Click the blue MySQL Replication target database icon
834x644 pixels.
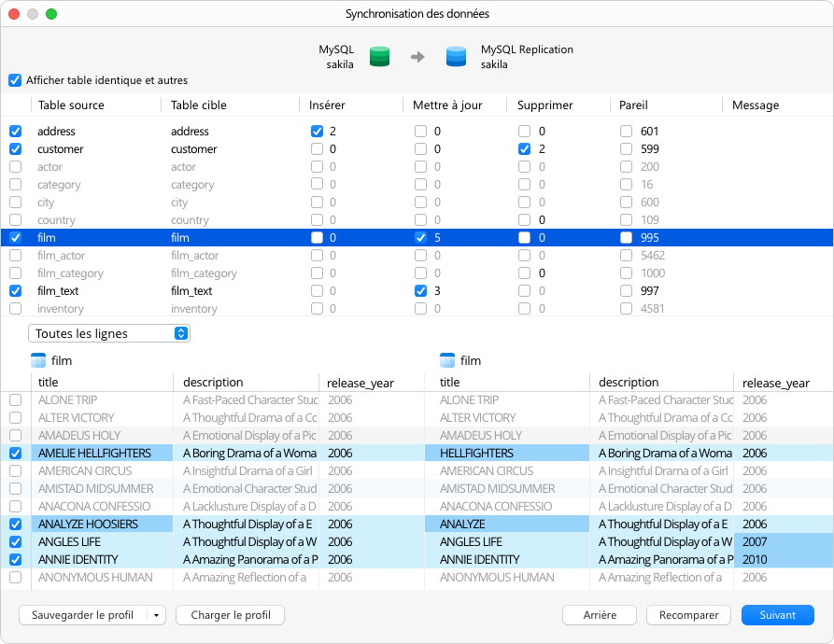(x=456, y=56)
